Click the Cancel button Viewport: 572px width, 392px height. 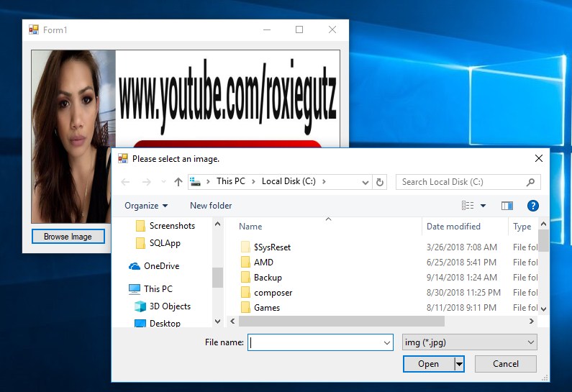pos(506,364)
